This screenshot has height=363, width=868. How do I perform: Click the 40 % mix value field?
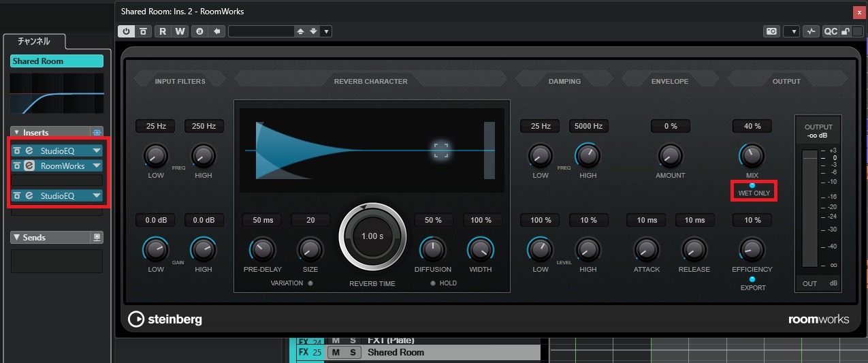click(752, 126)
